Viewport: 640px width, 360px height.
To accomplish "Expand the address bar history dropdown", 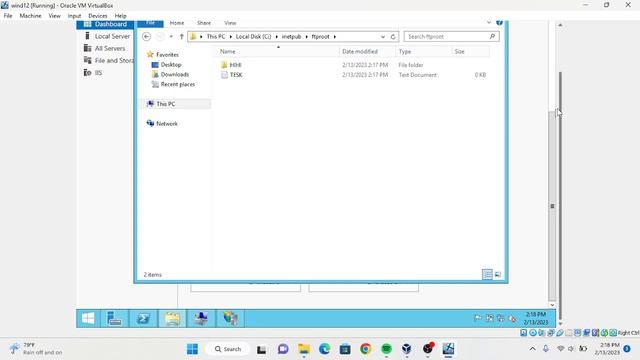I will (383, 37).
